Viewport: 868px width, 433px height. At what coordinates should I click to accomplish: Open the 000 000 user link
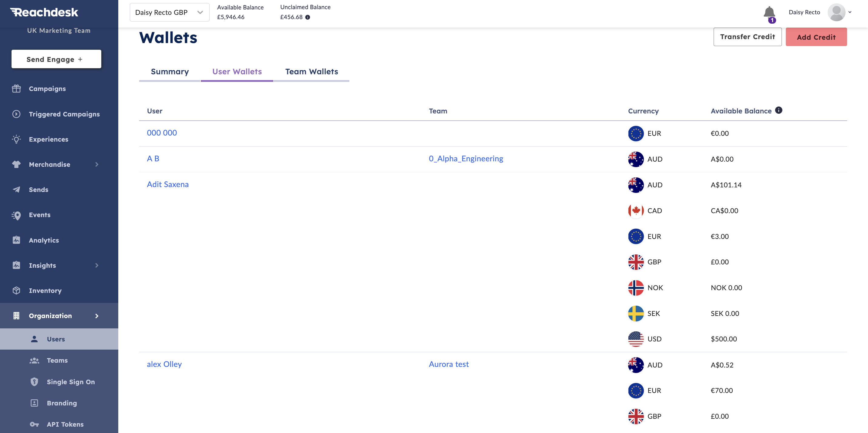point(162,133)
